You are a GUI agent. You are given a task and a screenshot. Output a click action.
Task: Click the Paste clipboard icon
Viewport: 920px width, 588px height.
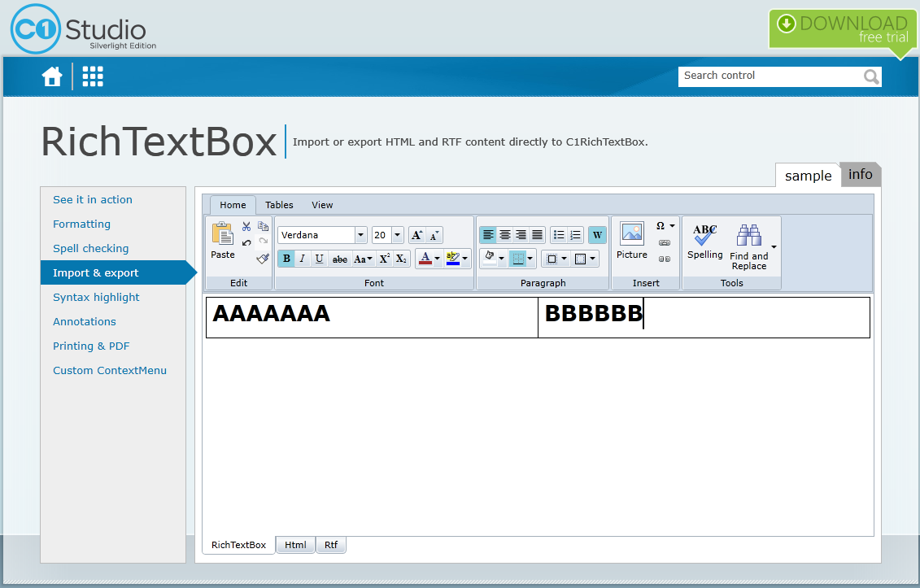(222, 233)
